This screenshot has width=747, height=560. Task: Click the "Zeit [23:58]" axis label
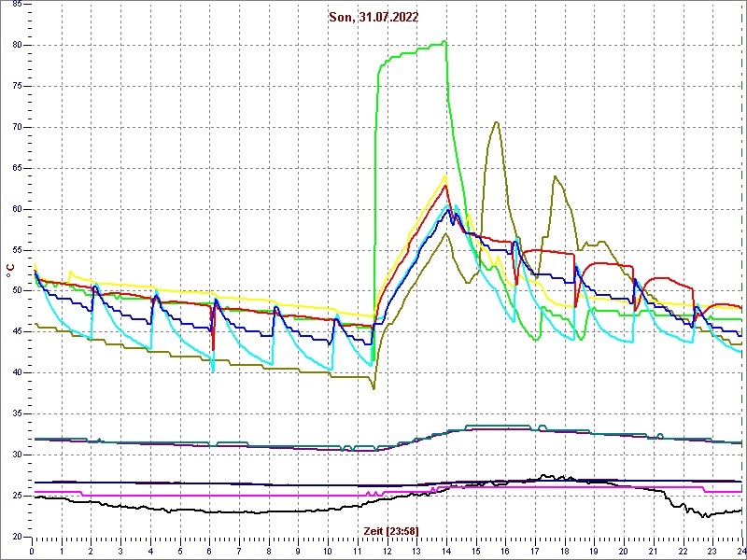tap(391, 530)
